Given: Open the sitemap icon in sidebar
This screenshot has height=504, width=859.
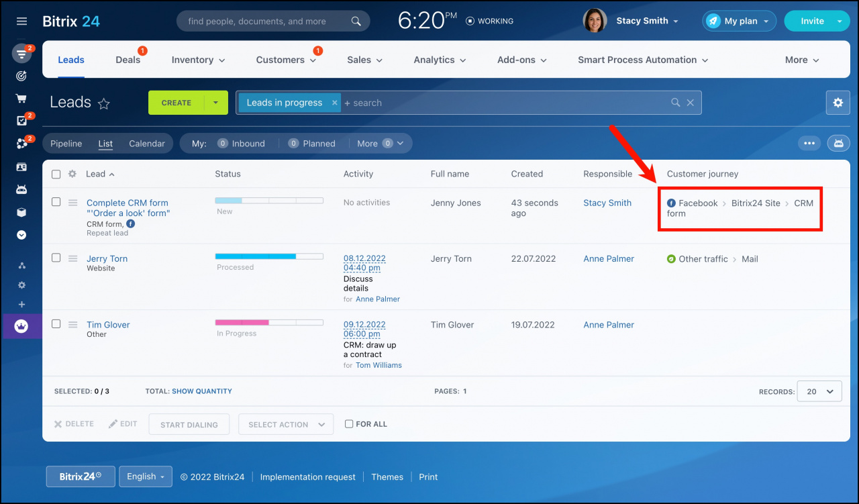Looking at the screenshot, I should [21, 266].
